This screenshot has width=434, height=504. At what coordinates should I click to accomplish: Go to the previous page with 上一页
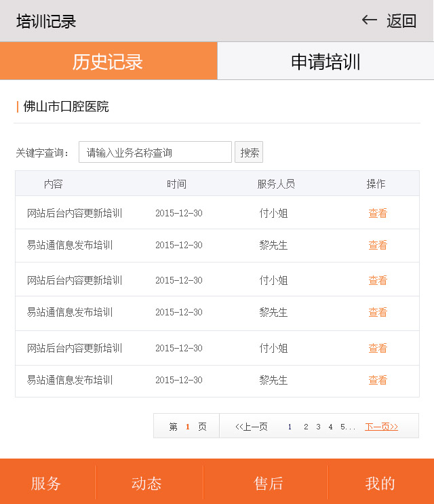pyautogui.click(x=252, y=427)
